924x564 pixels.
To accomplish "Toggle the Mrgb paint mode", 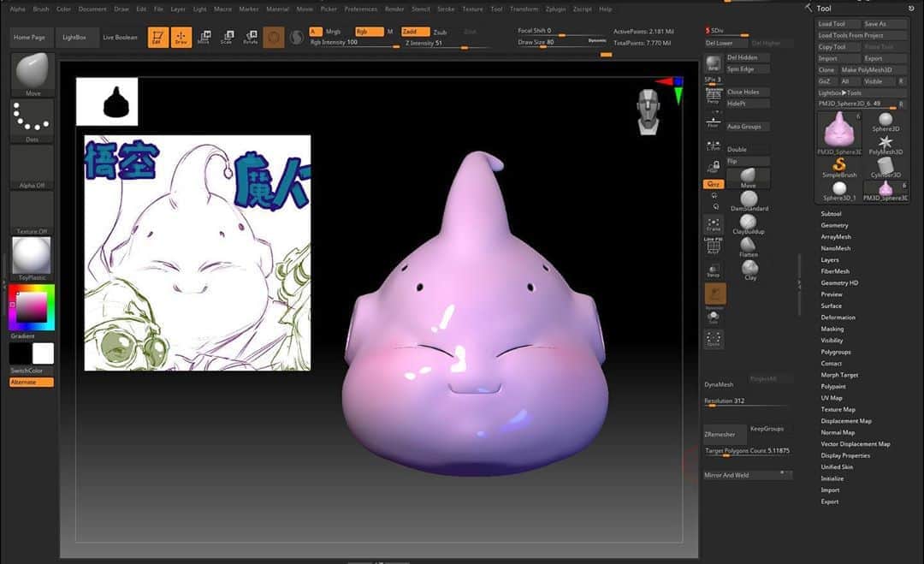I will (x=333, y=32).
